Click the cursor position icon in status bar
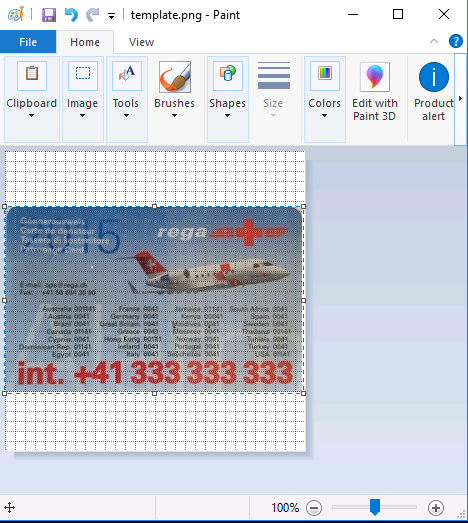Image resolution: width=468 pixels, height=523 pixels. tap(9, 508)
